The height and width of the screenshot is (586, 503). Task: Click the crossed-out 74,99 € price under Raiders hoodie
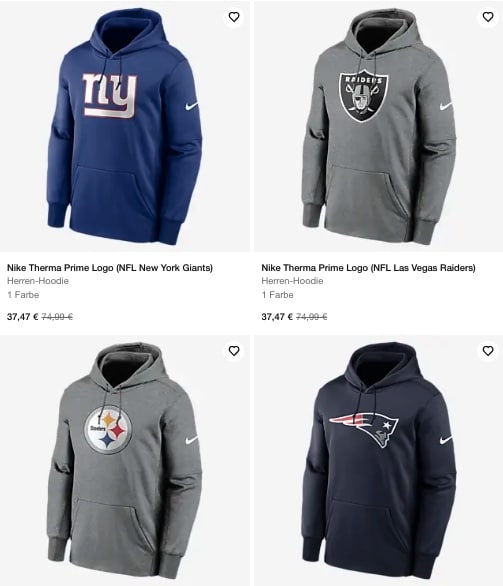[312, 317]
